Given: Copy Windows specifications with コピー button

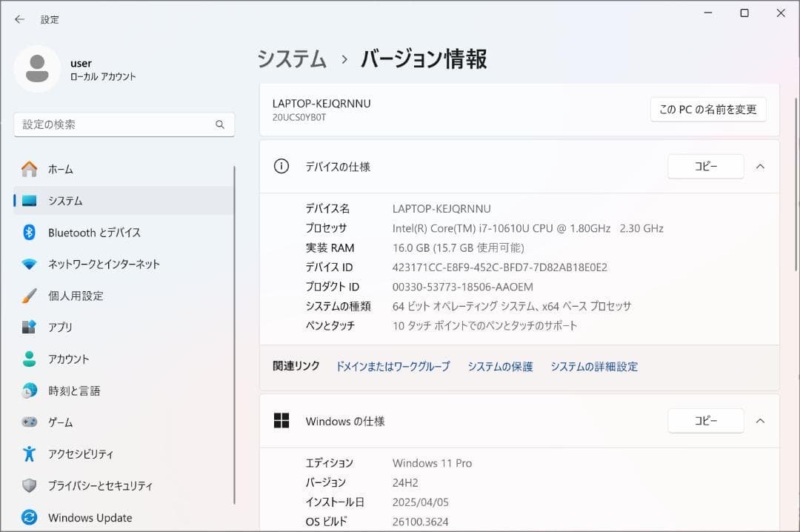Looking at the screenshot, I should [x=706, y=421].
